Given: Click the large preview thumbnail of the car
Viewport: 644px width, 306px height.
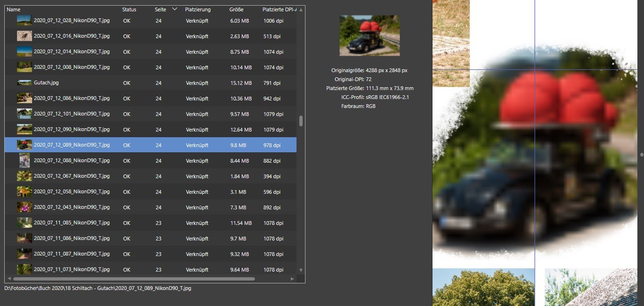Looking at the screenshot, I should coord(370,35).
